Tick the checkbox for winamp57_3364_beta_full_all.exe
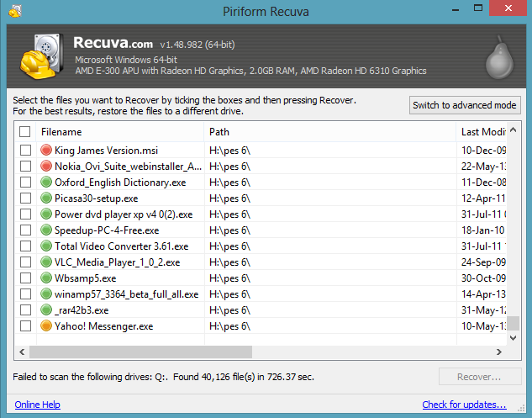The image size is (532, 418). (x=25, y=294)
